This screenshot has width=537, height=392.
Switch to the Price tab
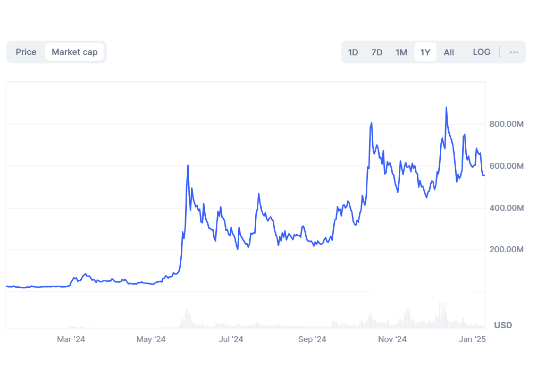26,52
